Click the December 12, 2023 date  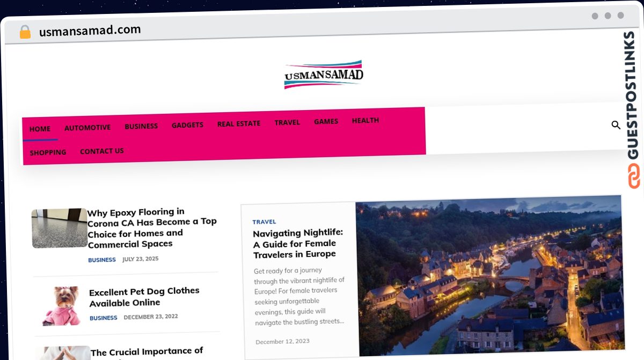(x=282, y=342)
